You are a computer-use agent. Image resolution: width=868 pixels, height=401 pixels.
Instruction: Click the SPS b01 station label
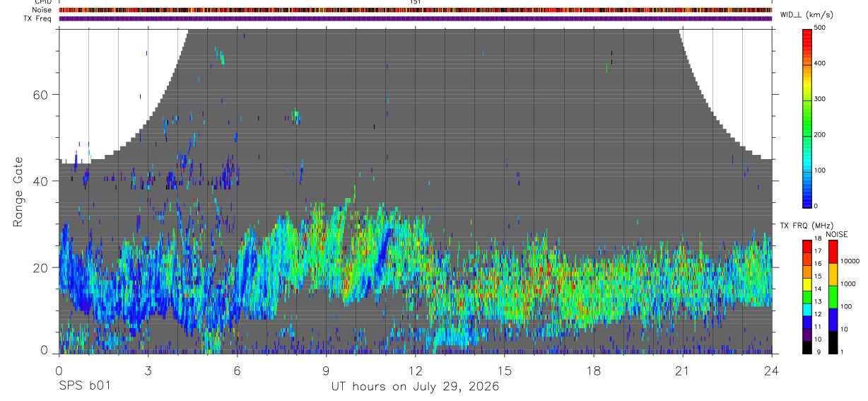pyautogui.click(x=83, y=387)
